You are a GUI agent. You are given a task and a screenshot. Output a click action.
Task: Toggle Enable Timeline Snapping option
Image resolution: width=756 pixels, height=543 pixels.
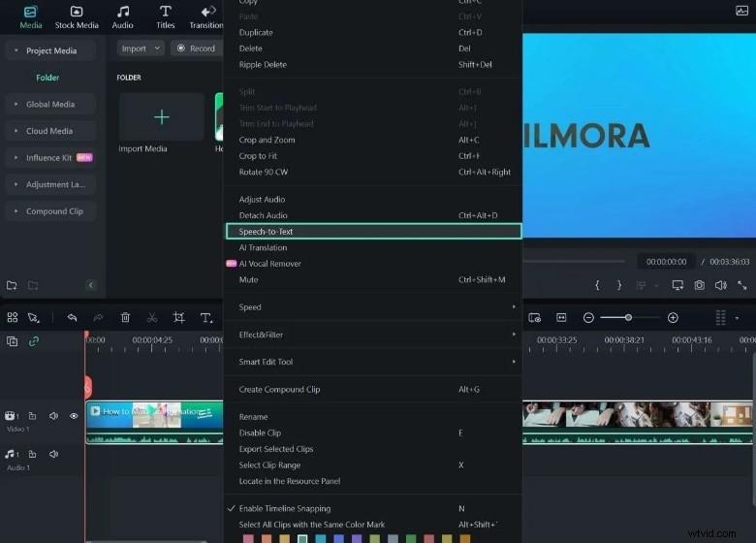pyautogui.click(x=284, y=508)
